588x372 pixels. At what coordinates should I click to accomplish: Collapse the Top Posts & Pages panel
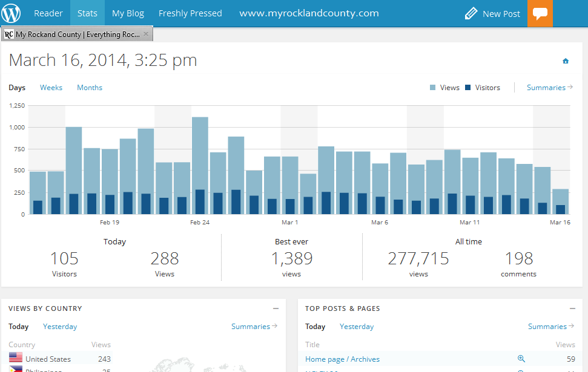(x=572, y=308)
